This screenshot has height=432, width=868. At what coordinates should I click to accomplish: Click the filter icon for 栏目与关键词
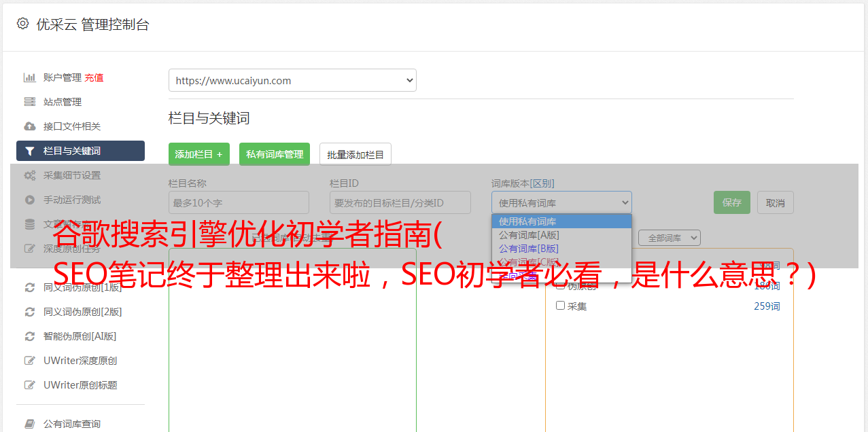pos(30,151)
